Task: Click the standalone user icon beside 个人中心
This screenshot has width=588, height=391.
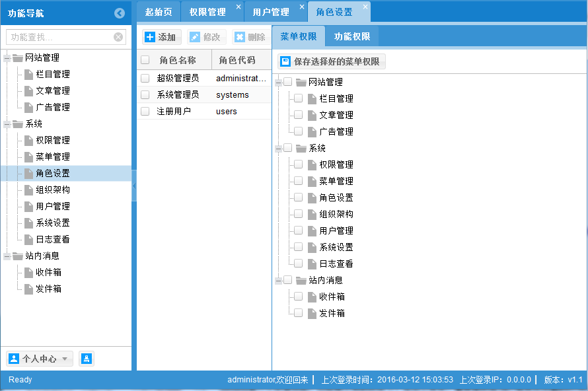Action: pyautogui.click(x=85, y=359)
